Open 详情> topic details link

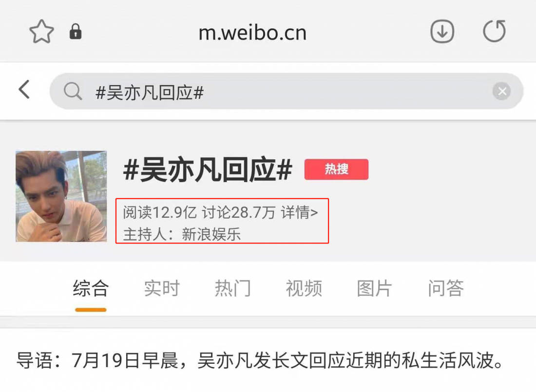click(x=300, y=213)
